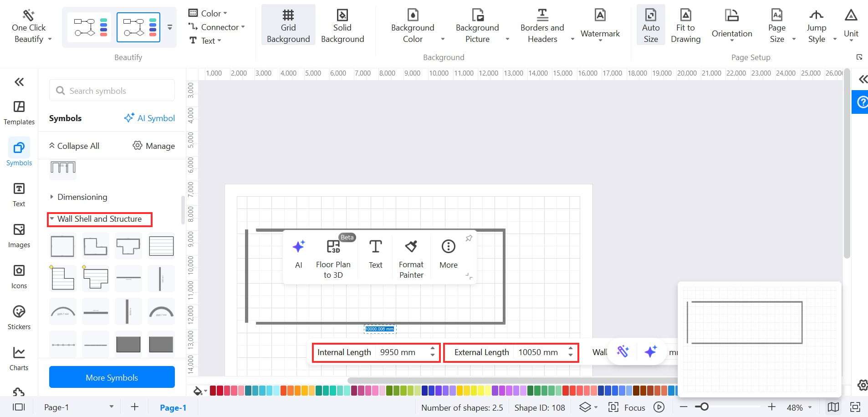Click Manage in Symbols panel
This screenshot has width=868, height=417.
(x=154, y=146)
